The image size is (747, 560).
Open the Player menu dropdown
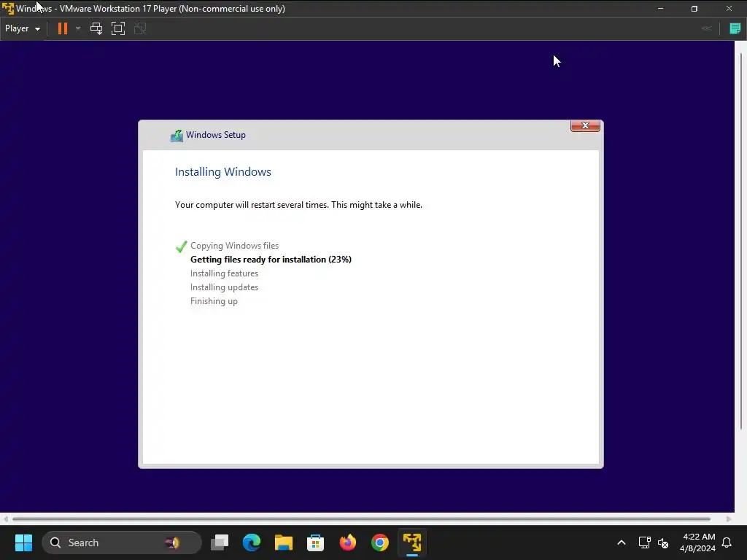pos(23,28)
